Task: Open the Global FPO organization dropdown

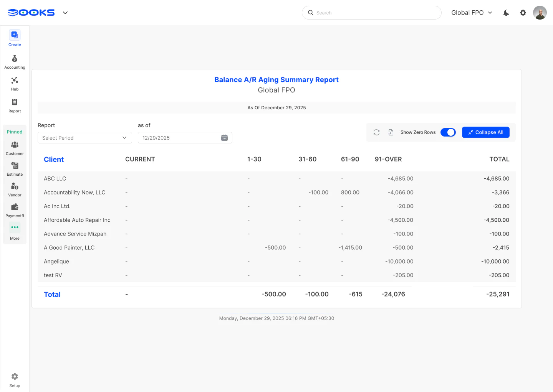Action: point(472,13)
